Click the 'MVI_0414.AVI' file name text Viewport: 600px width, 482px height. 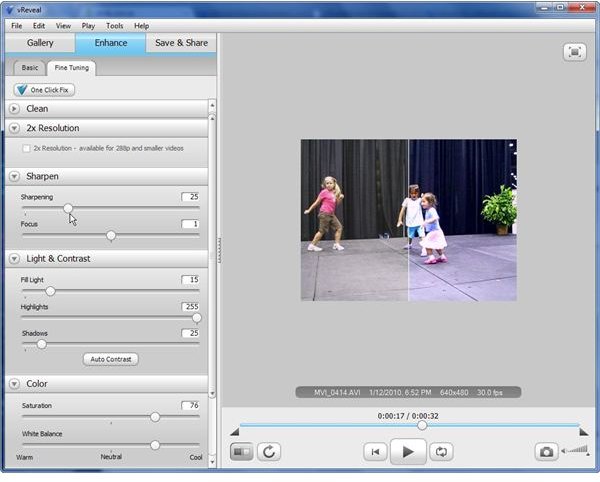click(x=337, y=392)
